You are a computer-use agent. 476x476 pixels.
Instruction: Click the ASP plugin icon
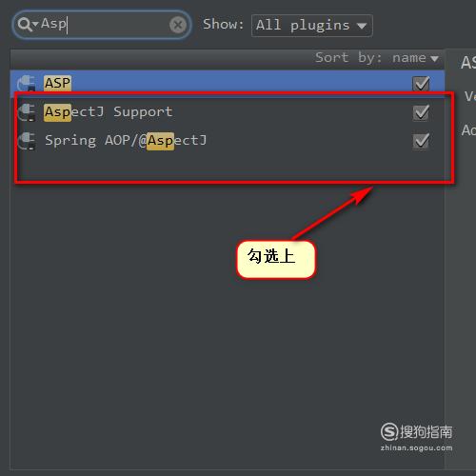pyautogui.click(x=27, y=83)
